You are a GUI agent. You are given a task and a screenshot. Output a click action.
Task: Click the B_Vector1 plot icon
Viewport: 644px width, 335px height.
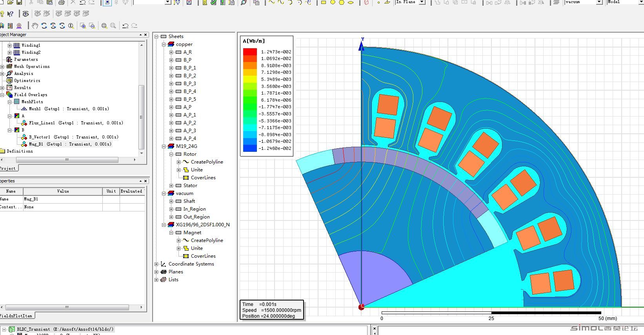24,137
